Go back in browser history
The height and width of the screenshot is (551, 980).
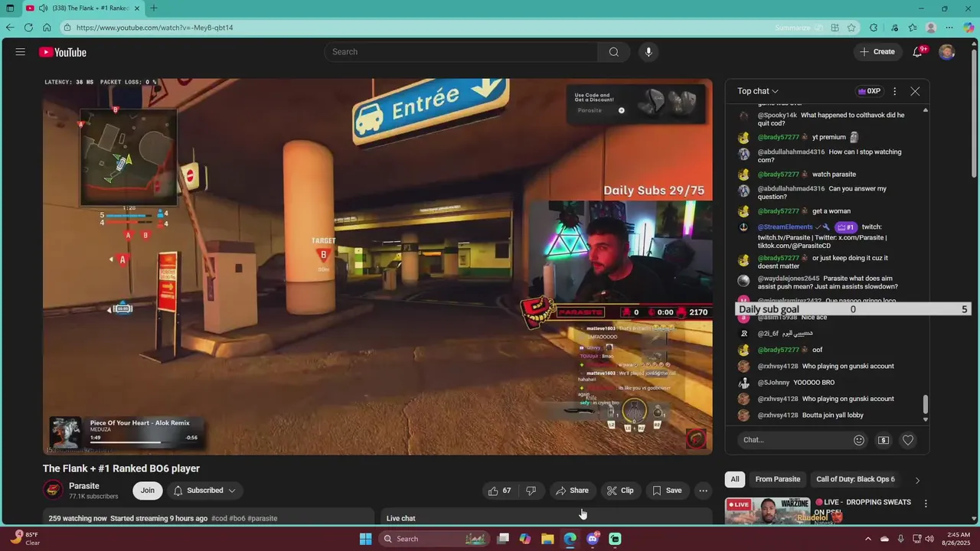pos(10,28)
